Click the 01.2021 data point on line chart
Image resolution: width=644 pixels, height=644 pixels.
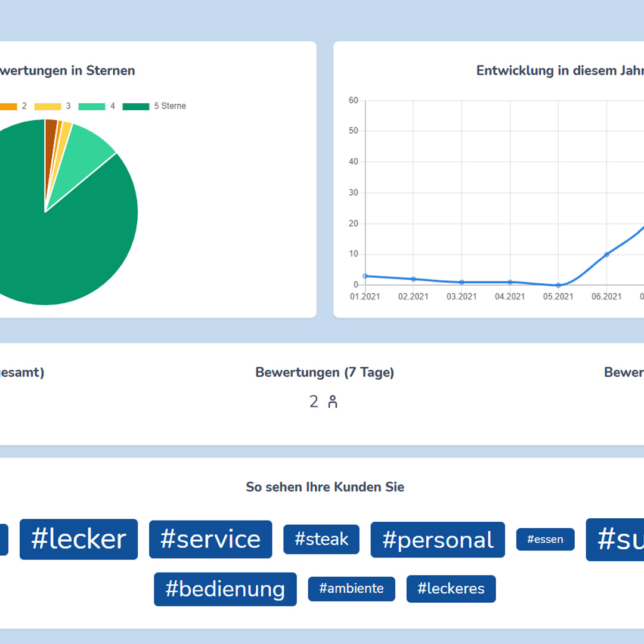pos(365,276)
